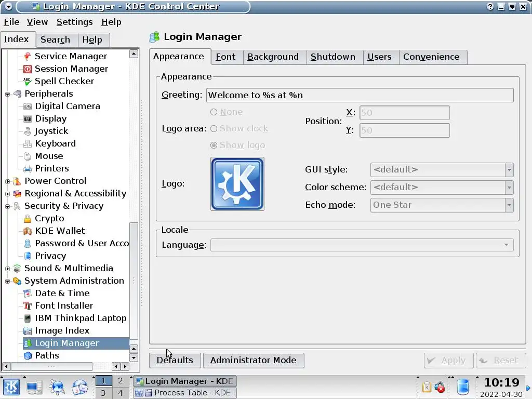Click the Reset button

click(501, 361)
